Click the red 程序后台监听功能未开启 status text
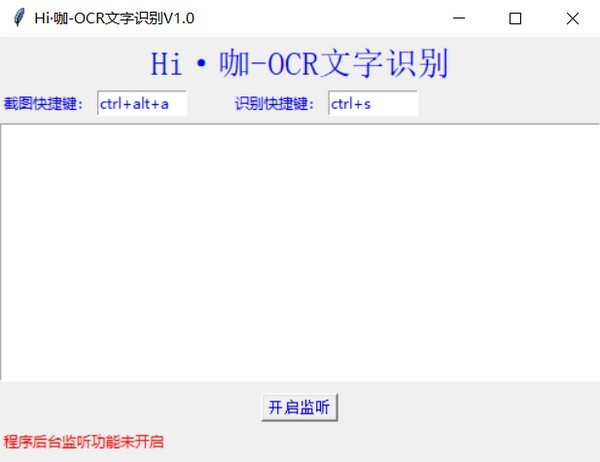600x462 pixels. coord(83,442)
